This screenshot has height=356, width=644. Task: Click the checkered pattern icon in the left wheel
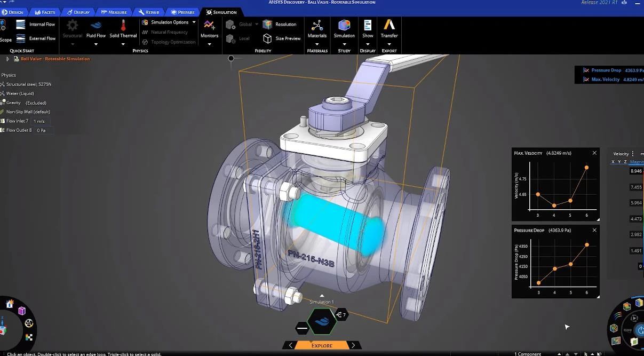pos(29,337)
